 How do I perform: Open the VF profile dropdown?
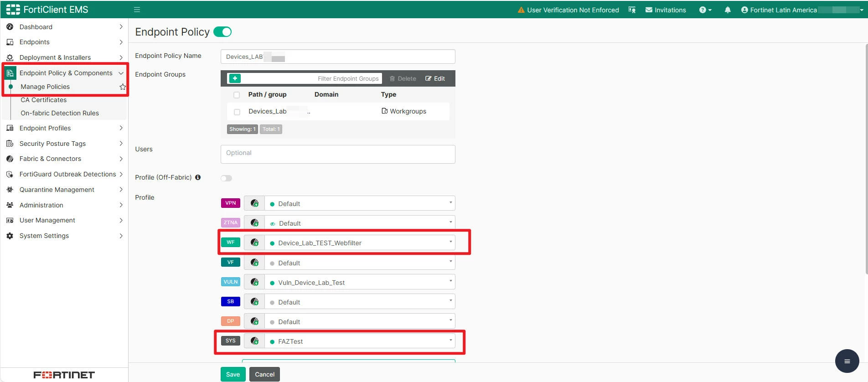360,263
